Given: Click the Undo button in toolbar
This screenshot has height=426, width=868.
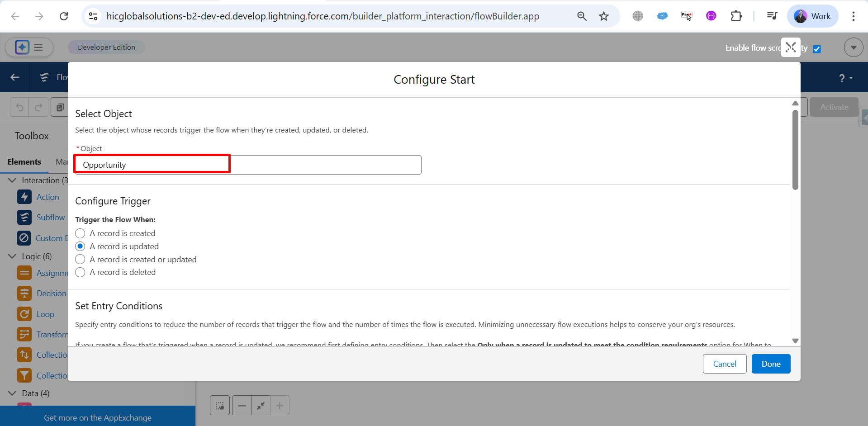Looking at the screenshot, I should (x=19, y=107).
